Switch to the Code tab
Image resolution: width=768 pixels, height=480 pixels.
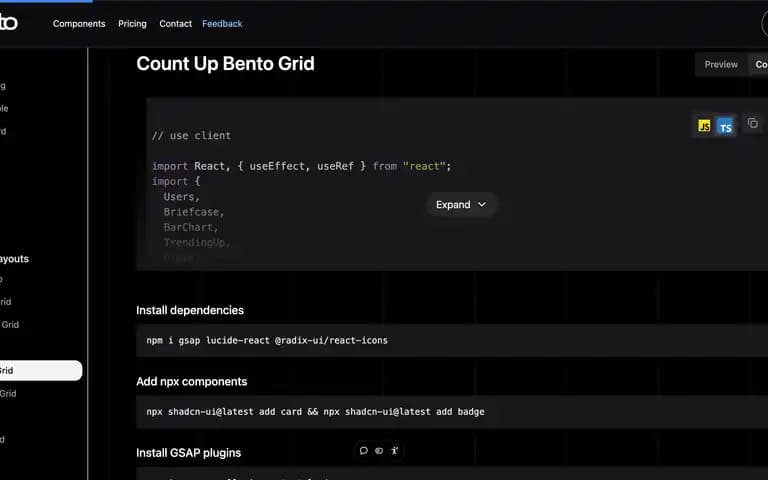pos(760,65)
